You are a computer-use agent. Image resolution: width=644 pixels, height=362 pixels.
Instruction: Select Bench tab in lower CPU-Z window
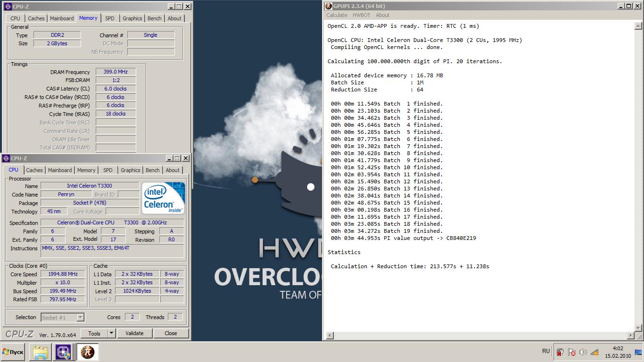(x=152, y=170)
